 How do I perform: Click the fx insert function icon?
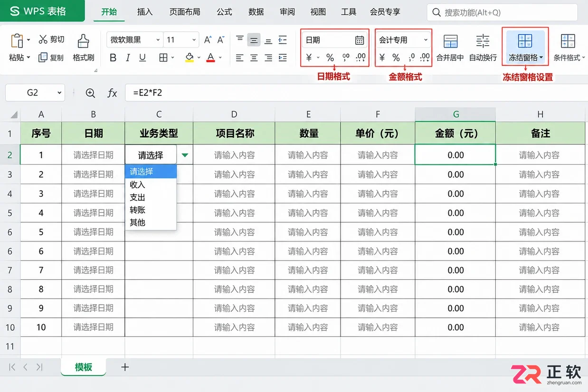(x=112, y=93)
